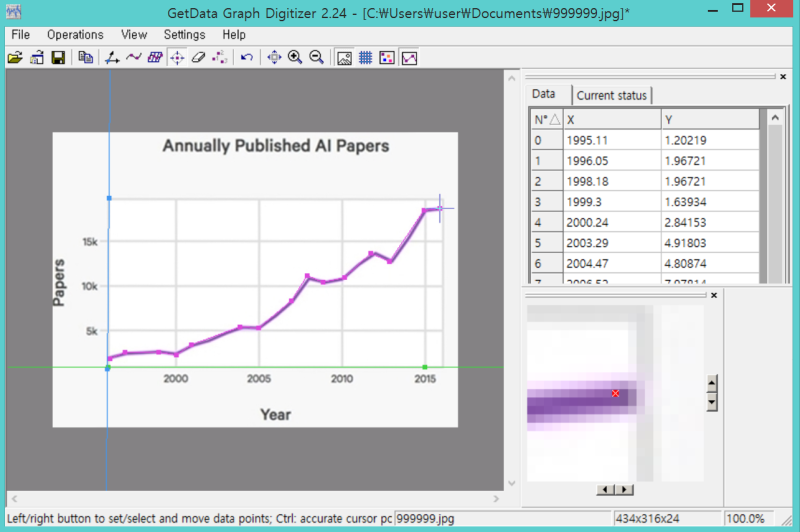Viewport: 800px width, 532px height.
Task: Switch to the Current status tab
Action: pos(612,95)
